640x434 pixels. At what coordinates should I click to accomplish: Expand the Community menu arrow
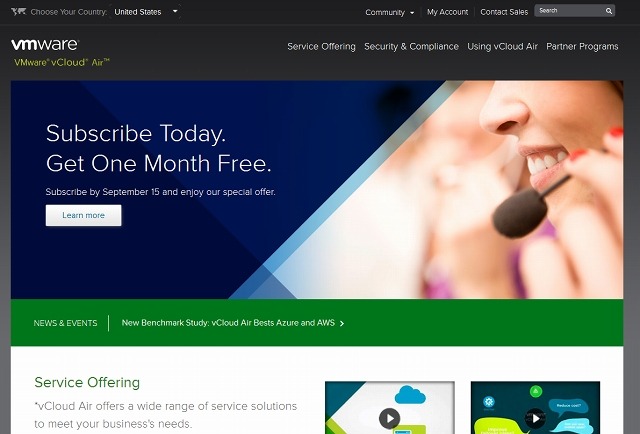pyautogui.click(x=412, y=13)
